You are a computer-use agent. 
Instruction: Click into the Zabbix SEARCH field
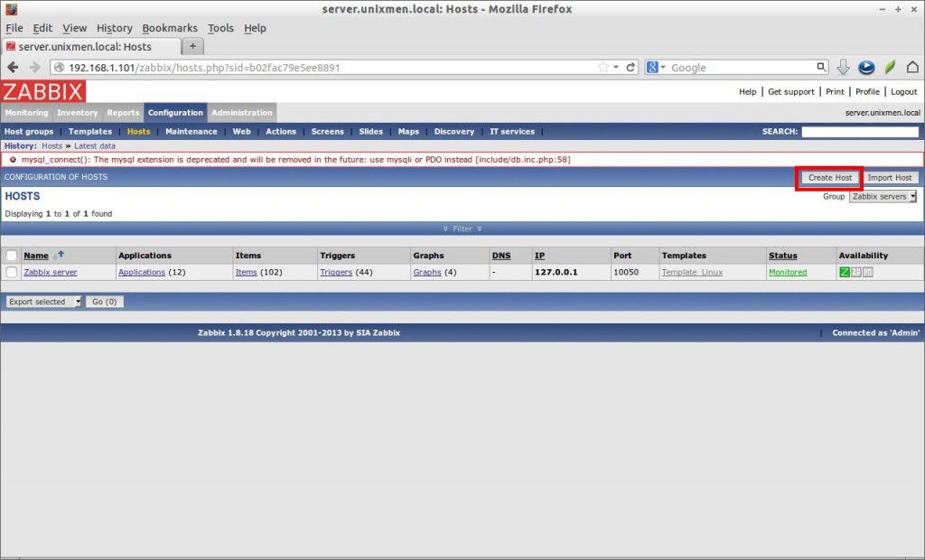(x=860, y=132)
